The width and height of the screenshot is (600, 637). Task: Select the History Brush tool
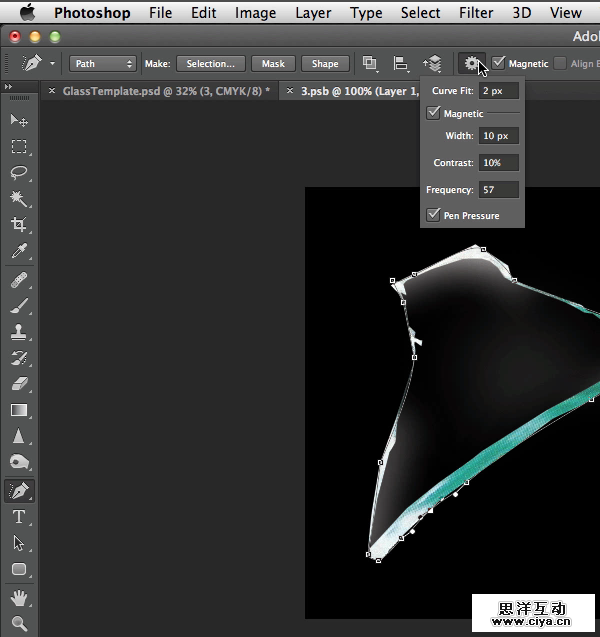click(19, 358)
